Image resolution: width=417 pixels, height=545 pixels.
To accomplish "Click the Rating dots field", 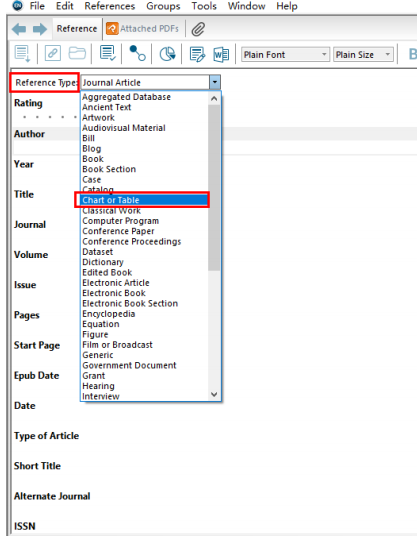I will (x=49, y=117).
